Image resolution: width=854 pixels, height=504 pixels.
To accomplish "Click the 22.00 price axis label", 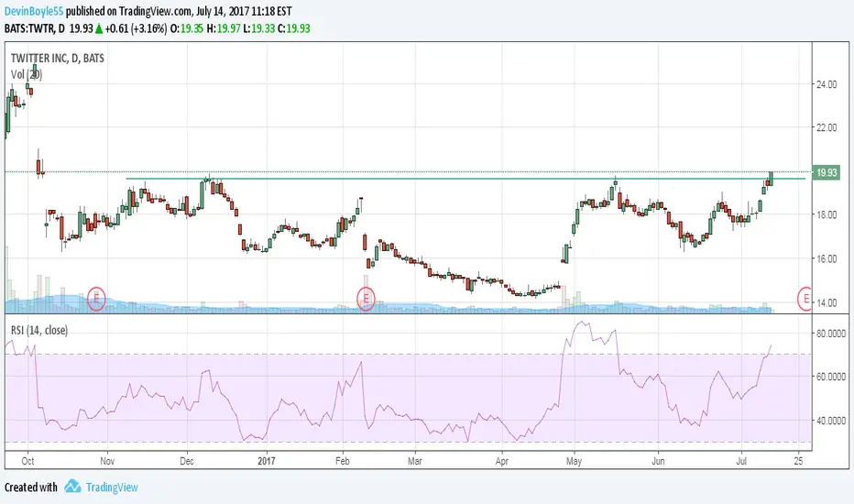I will [827, 127].
